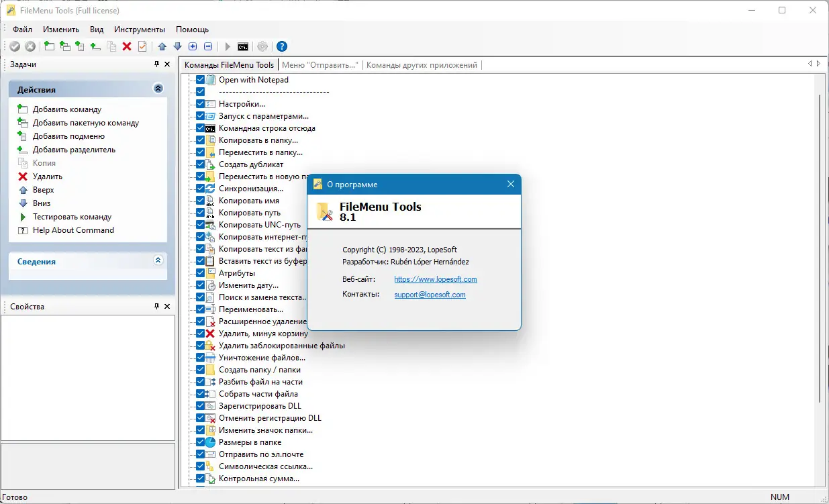Toggle the Копировать в папку... checkbox
Image resolution: width=829 pixels, height=504 pixels.
(x=200, y=140)
